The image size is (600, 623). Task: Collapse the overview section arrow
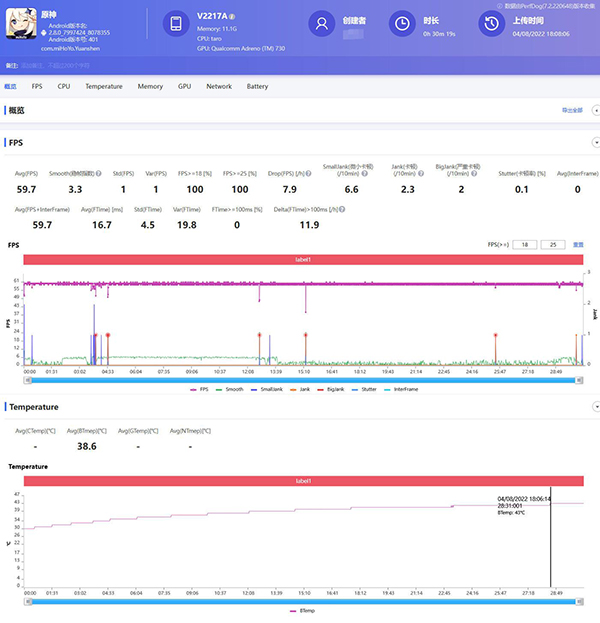coord(596,110)
